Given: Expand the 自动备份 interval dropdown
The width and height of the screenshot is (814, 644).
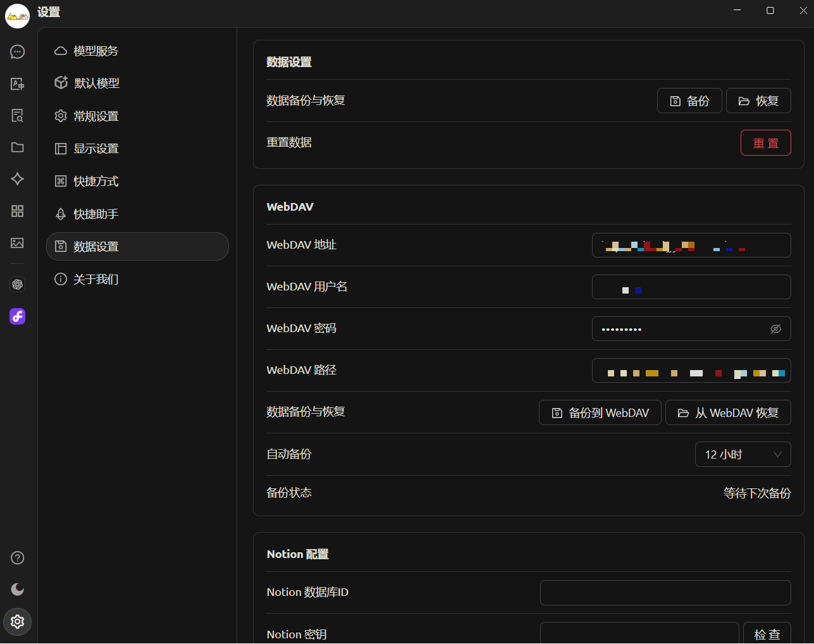Looking at the screenshot, I should pos(743,454).
